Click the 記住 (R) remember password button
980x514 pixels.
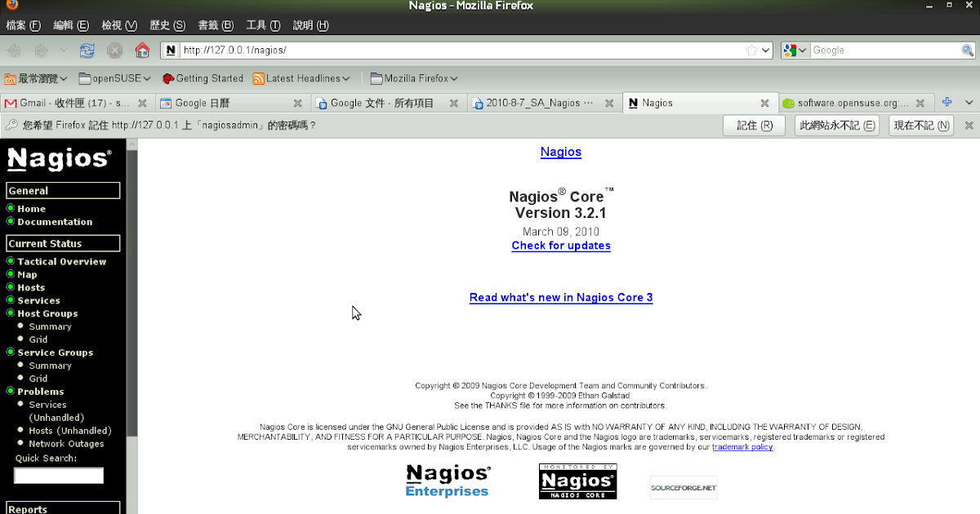pyautogui.click(x=755, y=126)
